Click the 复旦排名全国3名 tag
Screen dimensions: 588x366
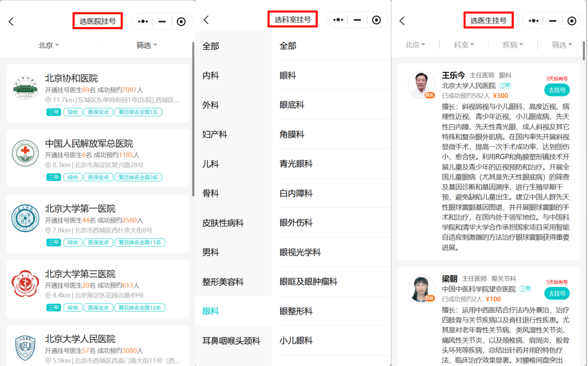pyautogui.click(x=138, y=177)
